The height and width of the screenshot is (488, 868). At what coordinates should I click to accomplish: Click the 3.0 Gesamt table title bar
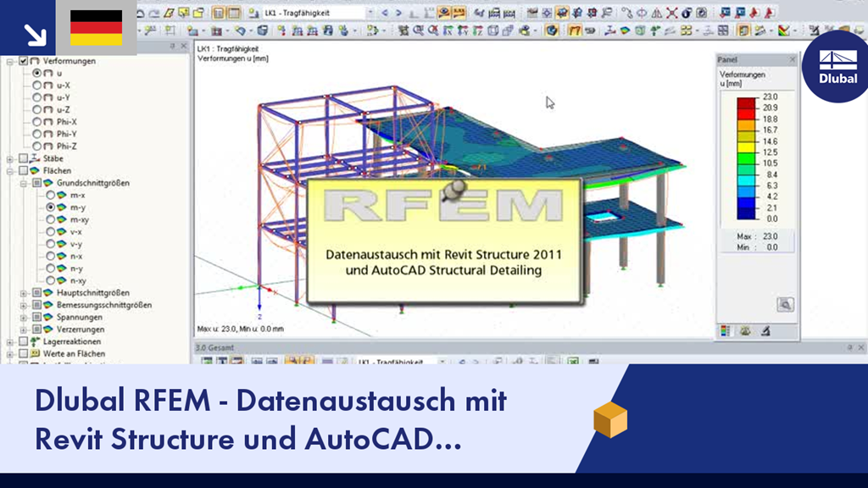coord(529,347)
